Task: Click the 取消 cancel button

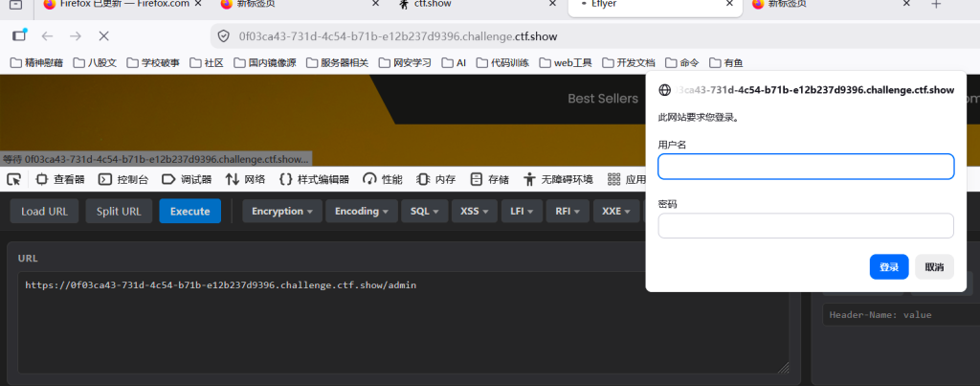Action: click(934, 267)
